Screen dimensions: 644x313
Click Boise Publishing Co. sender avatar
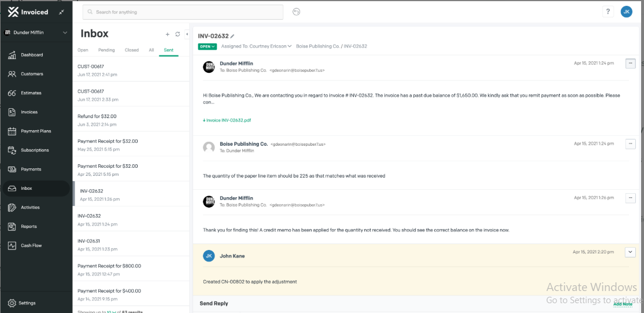tap(209, 148)
